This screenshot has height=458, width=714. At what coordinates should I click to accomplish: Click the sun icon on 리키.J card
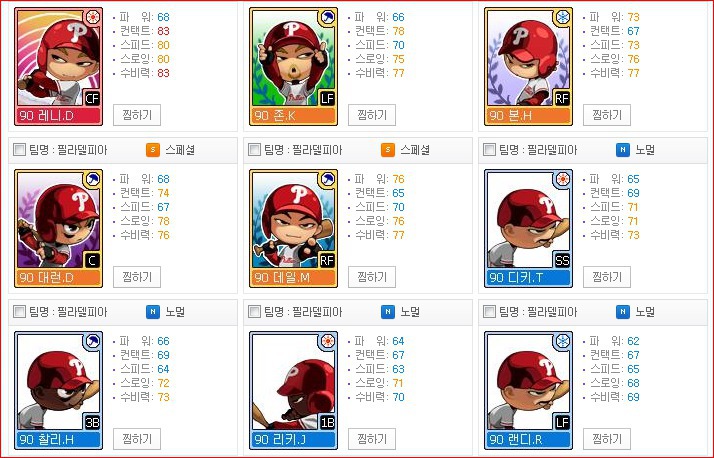(x=327, y=341)
